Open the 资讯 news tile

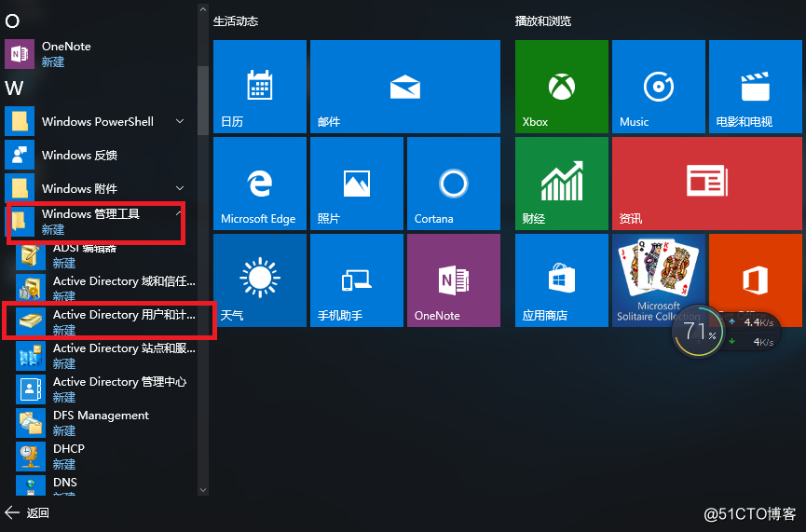(x=707, y=183)
